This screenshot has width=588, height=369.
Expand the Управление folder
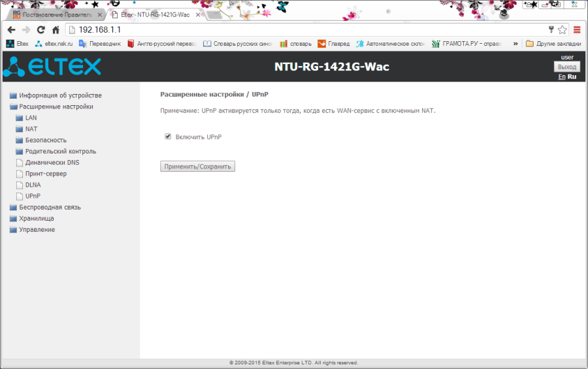pyautogui.click(x=32, y=229)
